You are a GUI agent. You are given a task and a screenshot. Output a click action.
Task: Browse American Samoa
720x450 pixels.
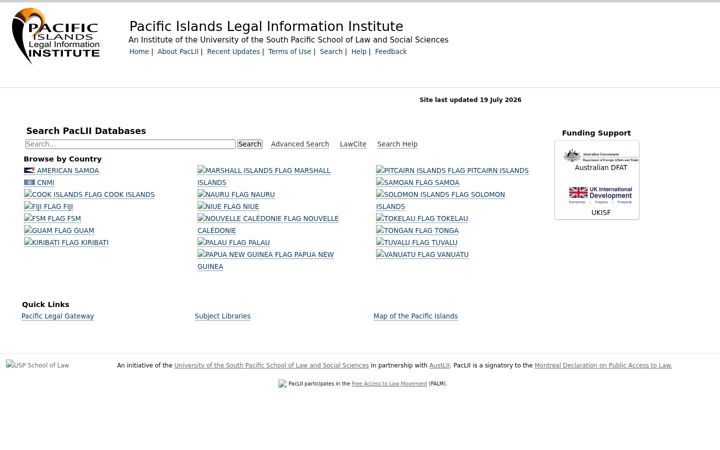click(x=68, y=170)
